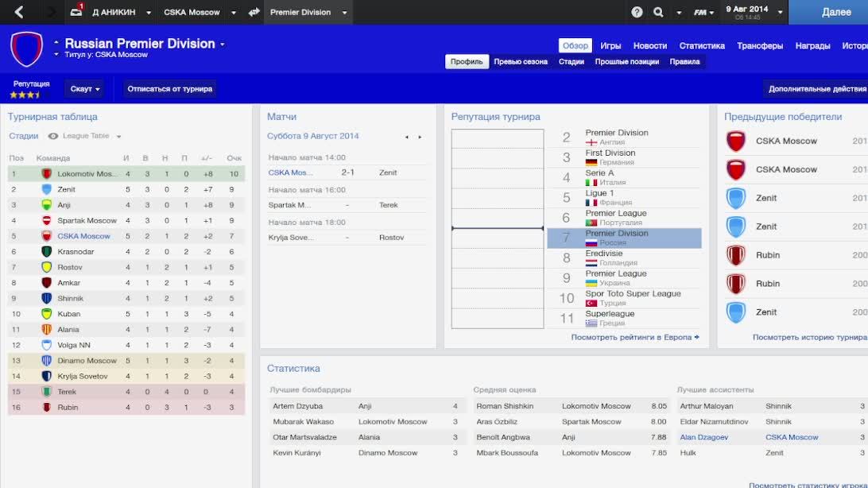Screen dimensions: 868x488
Task: Toggle the League Table eye view icon
Action: tap(53, 136)
